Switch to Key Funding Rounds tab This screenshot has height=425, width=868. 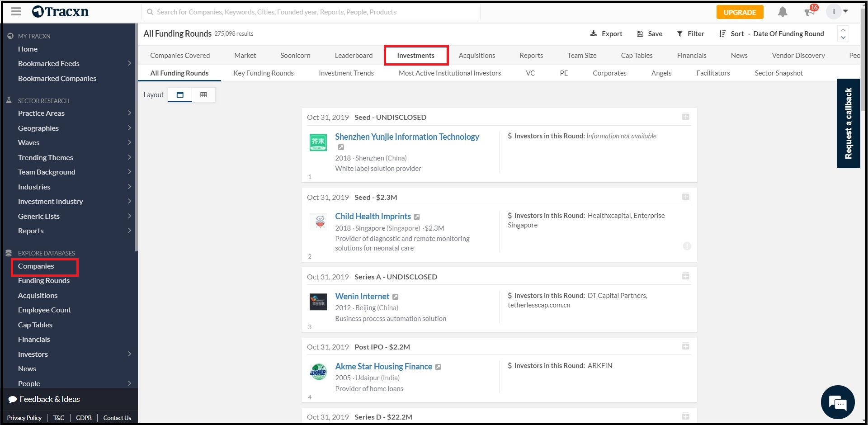point(264,73)
